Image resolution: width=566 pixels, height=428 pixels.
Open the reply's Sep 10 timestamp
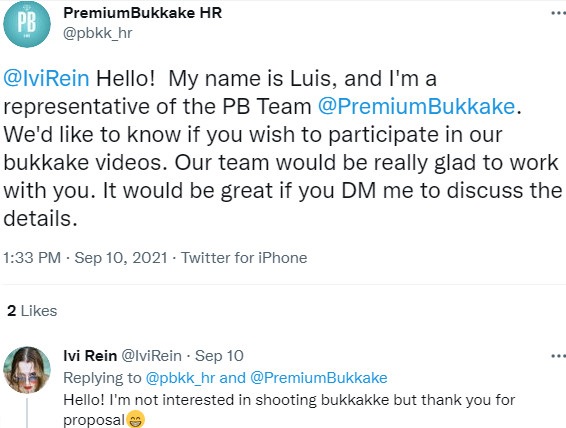(x=219, y=356)
